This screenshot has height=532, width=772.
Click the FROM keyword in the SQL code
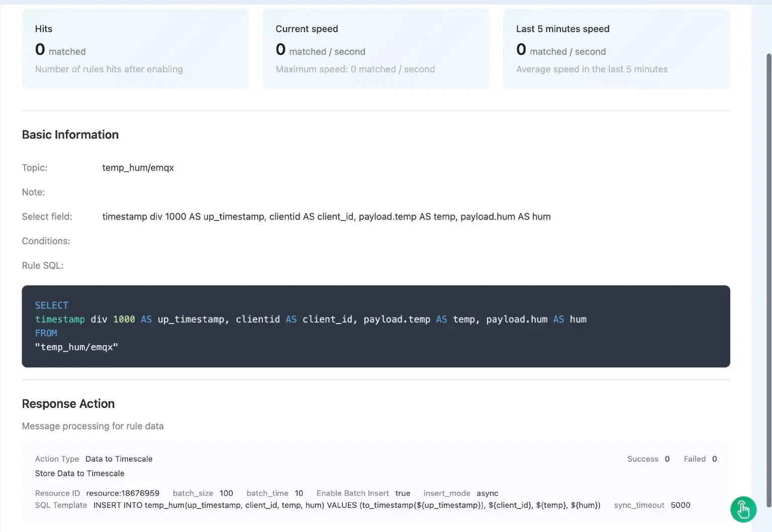coord(46,333)
